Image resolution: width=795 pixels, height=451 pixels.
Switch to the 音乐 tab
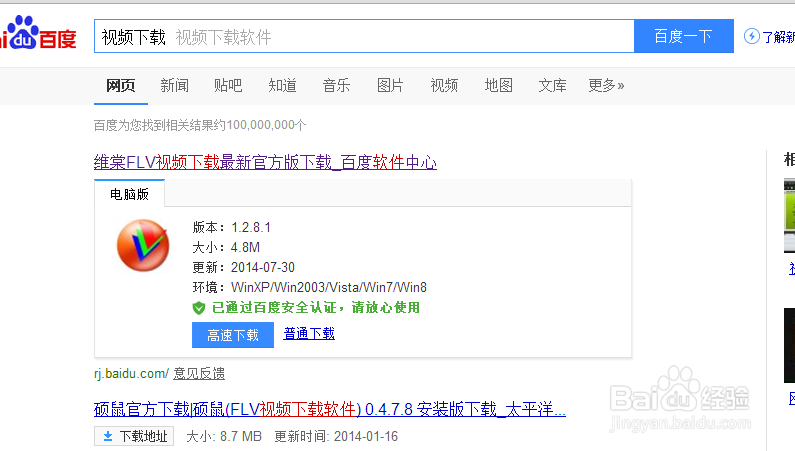pyautogui.click(x=336, y=85)
